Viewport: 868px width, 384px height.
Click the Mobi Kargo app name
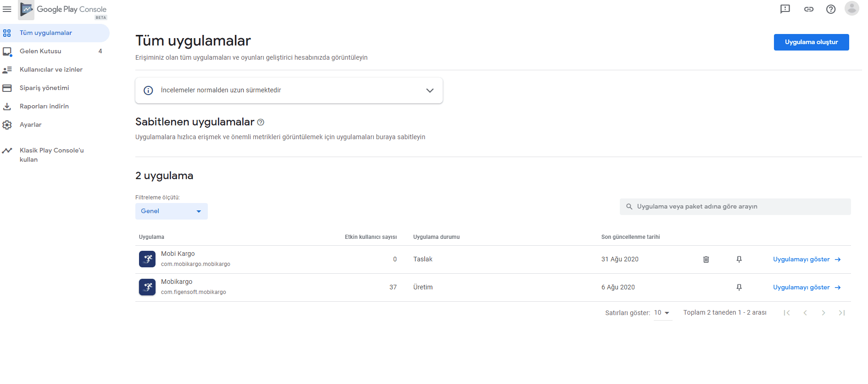point(178,254)
